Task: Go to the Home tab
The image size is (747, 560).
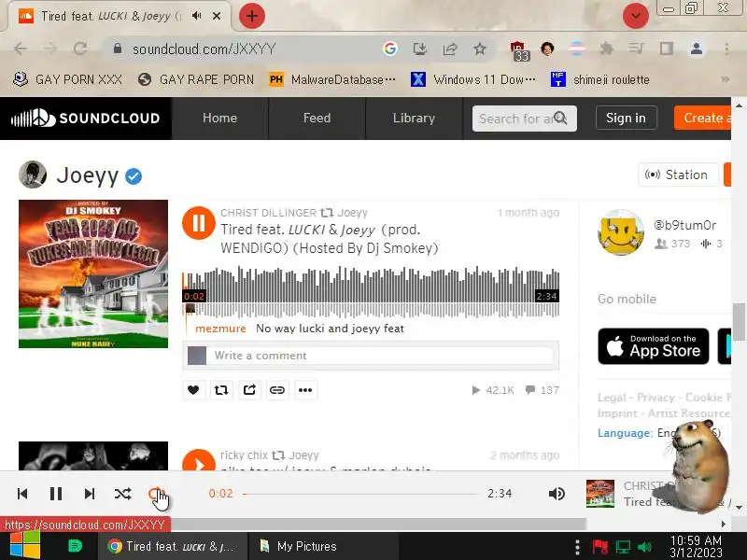Action: tap(219, 119)
